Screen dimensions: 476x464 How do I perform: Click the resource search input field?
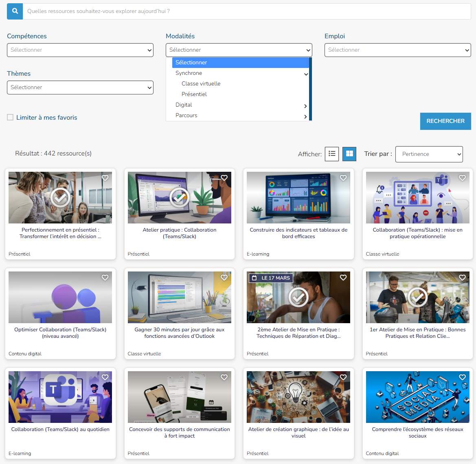click(x=247, y=11)
